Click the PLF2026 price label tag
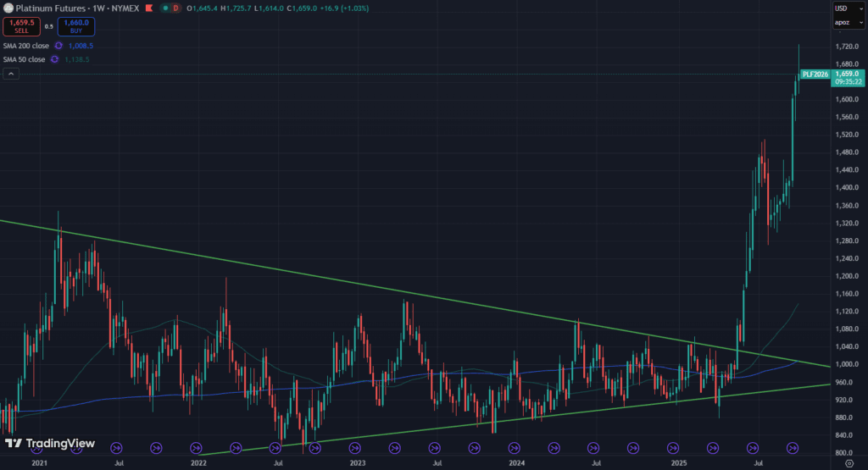Image resolution: width=868 pixels, height=470 pixels. pyautogui.click(x=815, y=74)
